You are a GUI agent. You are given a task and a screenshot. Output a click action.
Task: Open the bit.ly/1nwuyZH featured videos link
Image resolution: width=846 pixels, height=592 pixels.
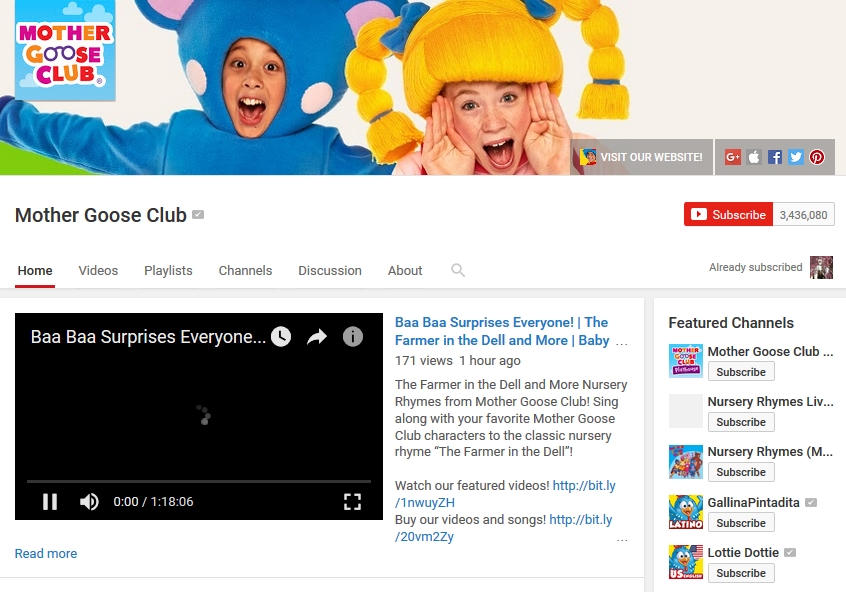(x=505, y=494)
